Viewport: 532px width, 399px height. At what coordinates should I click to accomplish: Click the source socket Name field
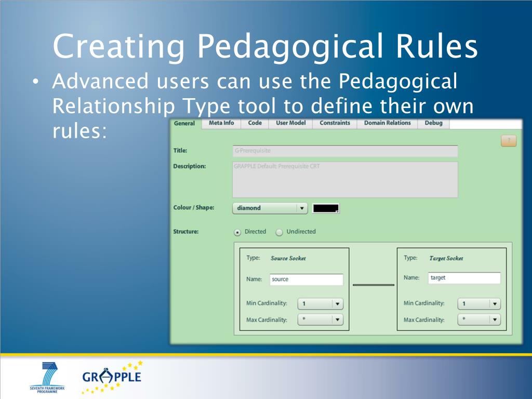307,280
